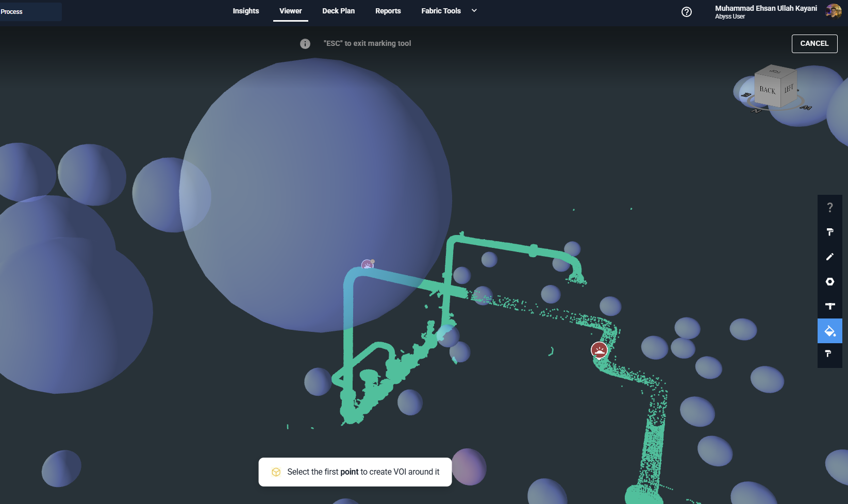The image size is (848, 504).
Task: Open the Deck Plan tab
Action: [x=338, y=11]
